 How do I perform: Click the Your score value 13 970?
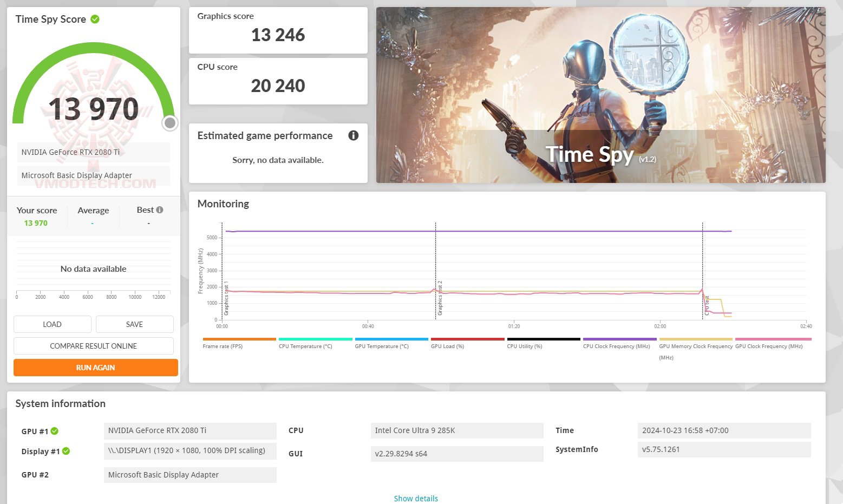point(36,223)
